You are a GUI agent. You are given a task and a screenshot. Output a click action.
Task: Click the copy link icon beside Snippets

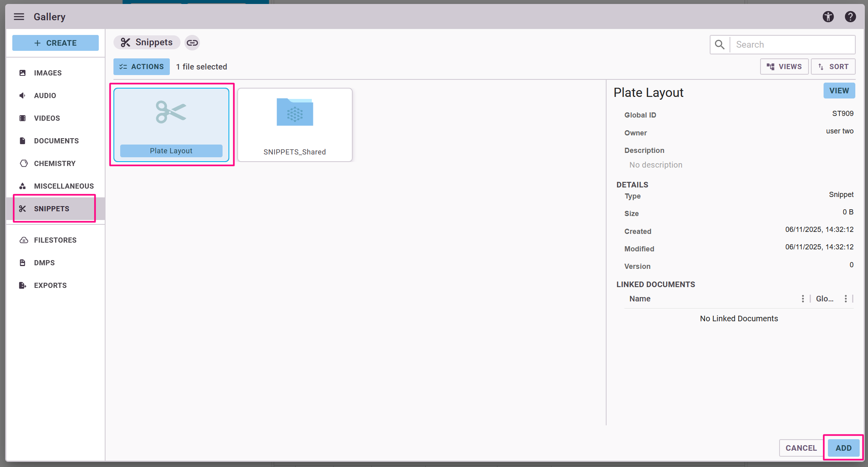point(192,42)
